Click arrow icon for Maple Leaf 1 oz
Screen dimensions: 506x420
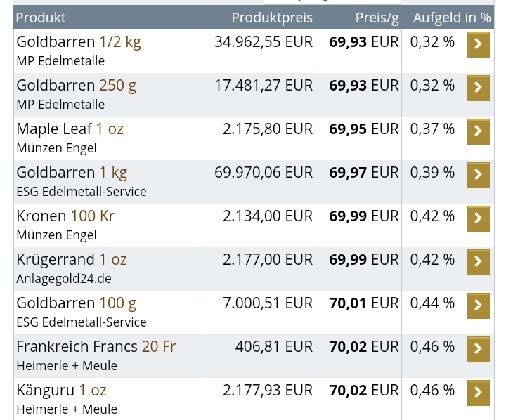(x=478, y=131)
